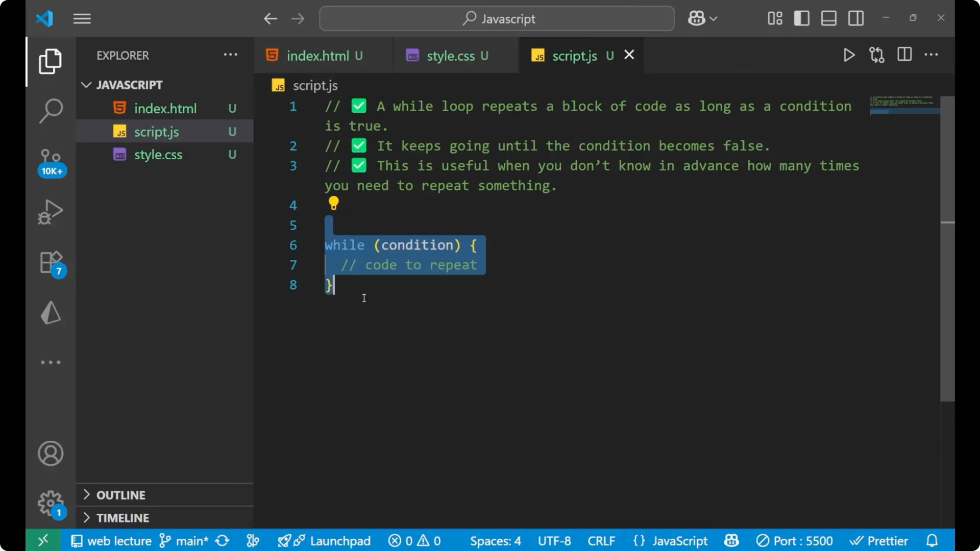Open the Extensions view
The height and width of the screenshot is (551, 980).
coord(50,262)
